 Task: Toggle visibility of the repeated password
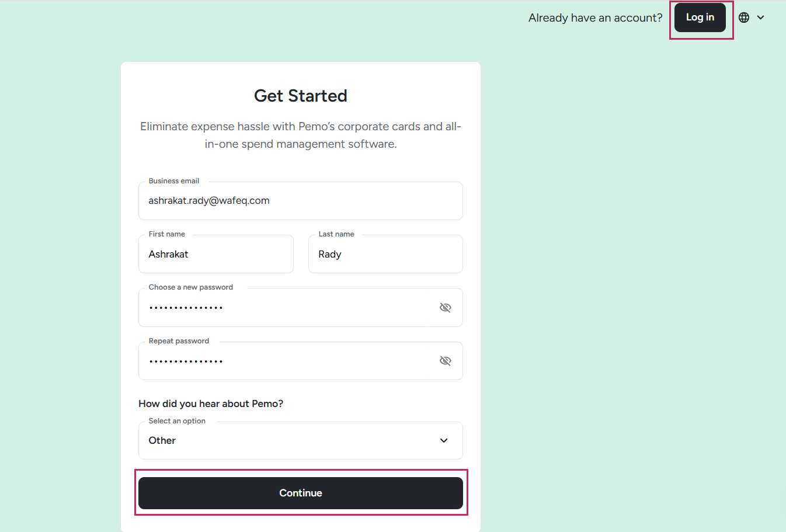coord(445,361)
